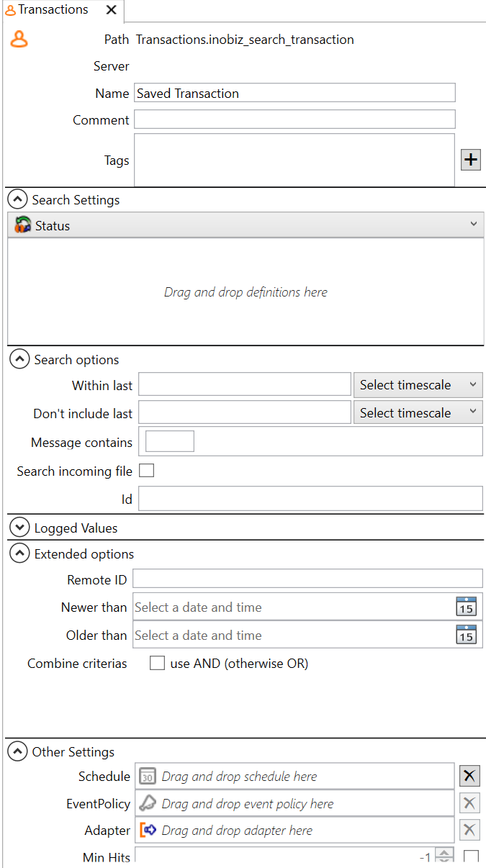The width and height of the screenshot is (486, 868).
Task: Click the Comment input field
Action: [x=295, y=119]
